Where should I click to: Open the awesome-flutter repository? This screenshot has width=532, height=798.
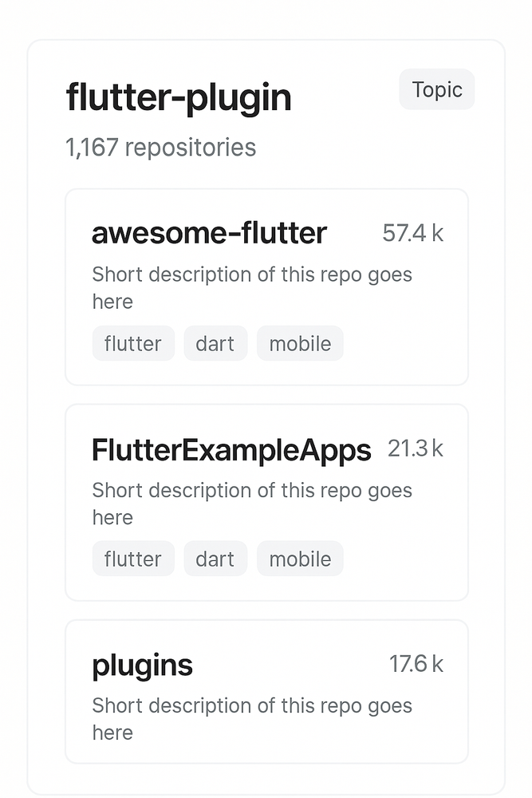click(209, 233)
